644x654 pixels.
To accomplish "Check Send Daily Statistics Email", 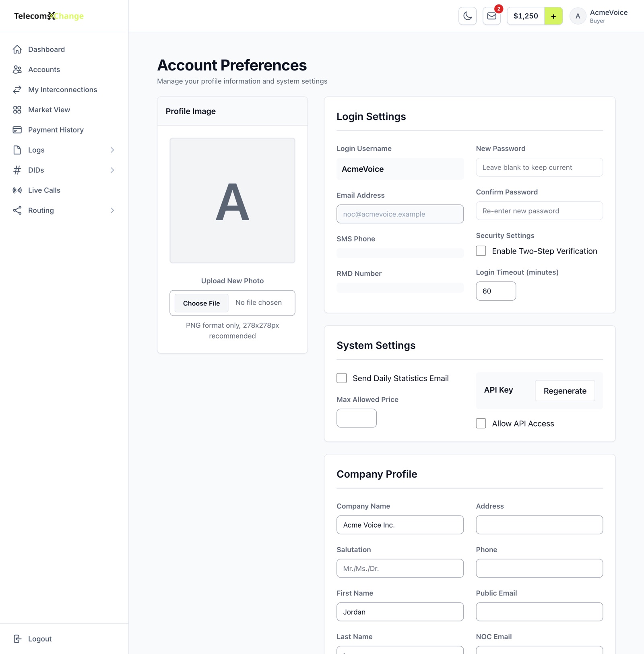I will (x=342, y=378).
